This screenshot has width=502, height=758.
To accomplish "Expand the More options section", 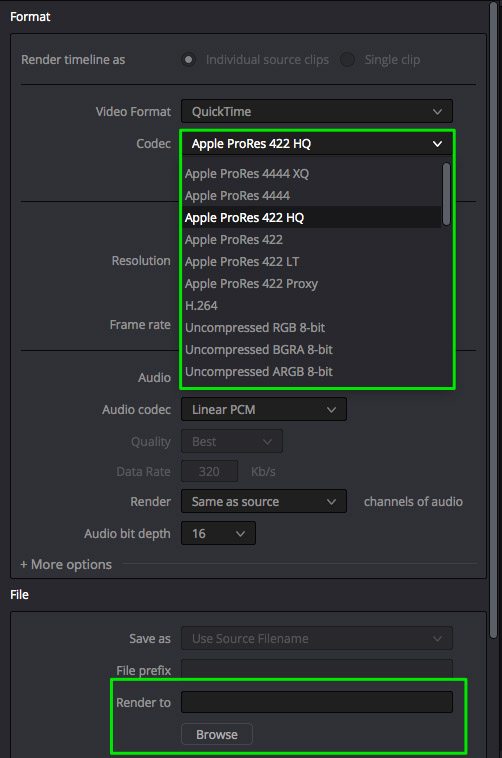I will (66, 565).
